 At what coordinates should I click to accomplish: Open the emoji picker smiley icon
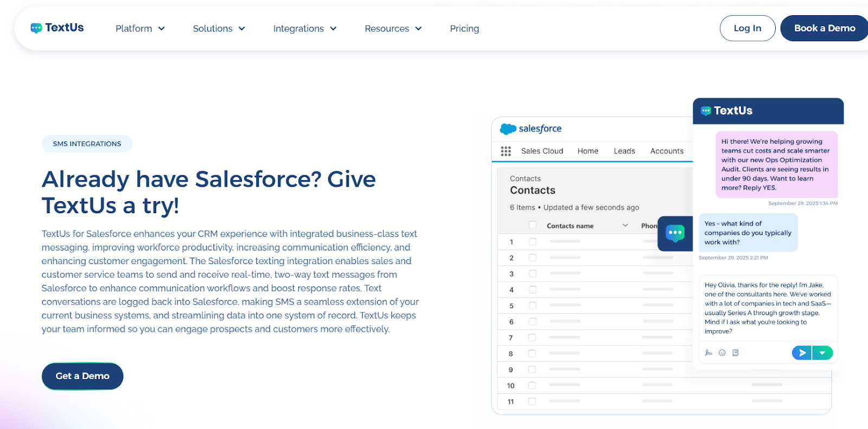(x=722, y=353)
